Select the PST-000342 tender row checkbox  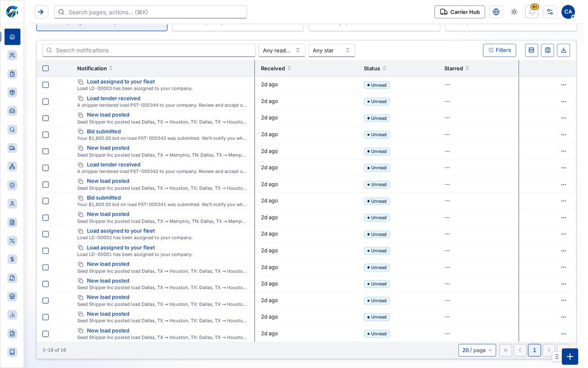click(x=45, y=168)
